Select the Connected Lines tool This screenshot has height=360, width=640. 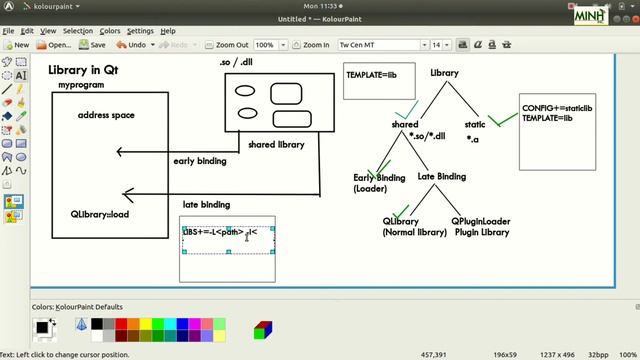pyautogui.click(x=7, y=171)
